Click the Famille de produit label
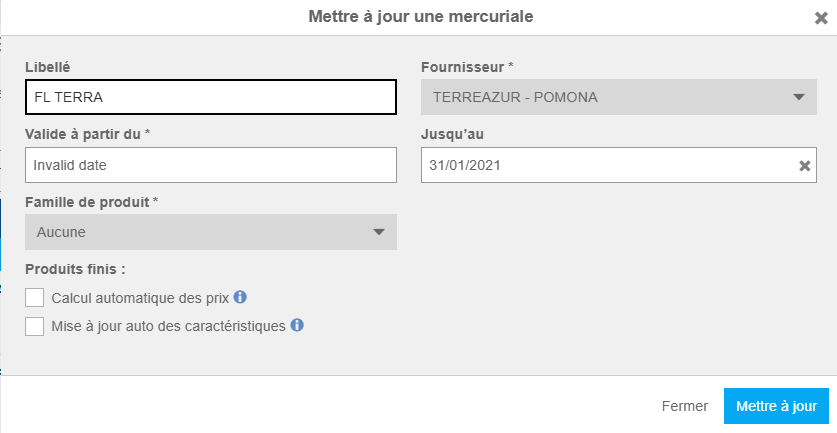The height and width of the screenshot is (433, 837). pos(91,202)
